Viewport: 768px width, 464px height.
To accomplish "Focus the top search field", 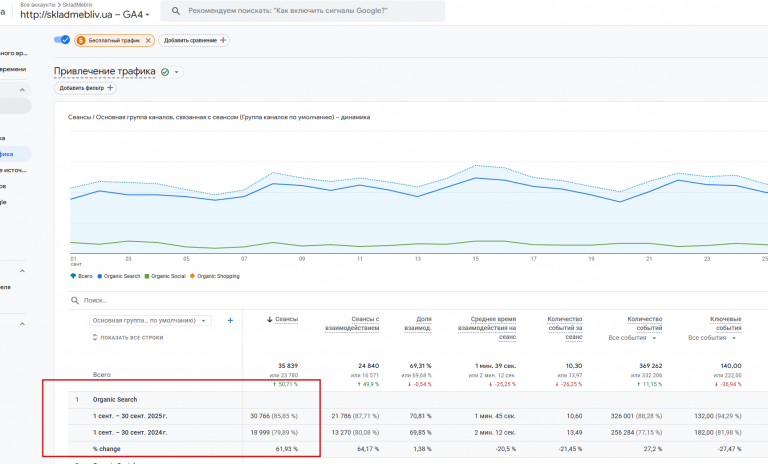I will [303, 11].
